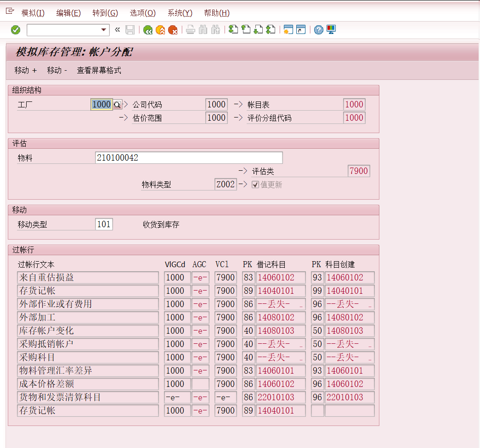Viewport: 480px width, 448px height.
Task: Select the 货物和发票清算科目 posting line
Action: [88, 397]
